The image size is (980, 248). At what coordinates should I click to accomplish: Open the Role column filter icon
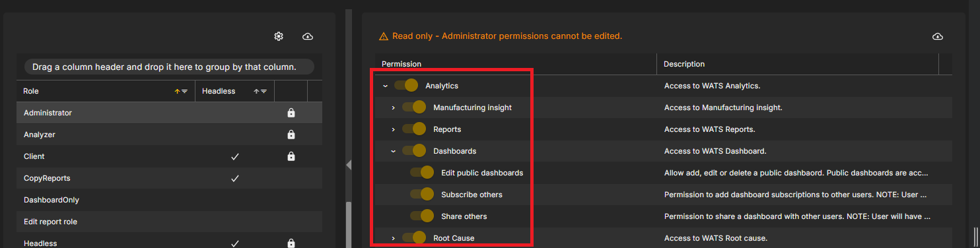184,91
